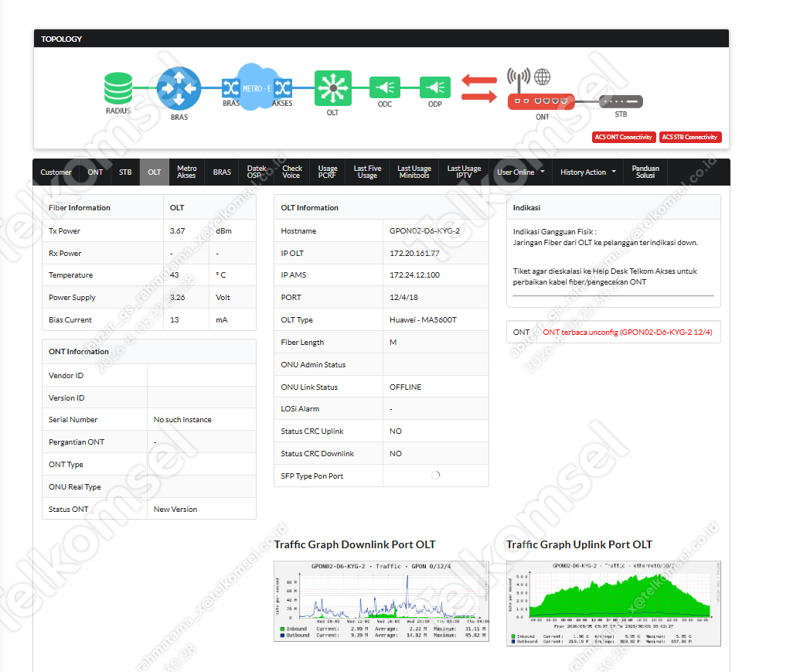The image size is (800, 672).
Task: Click the Fiber Information header
Action: point(79,208)
